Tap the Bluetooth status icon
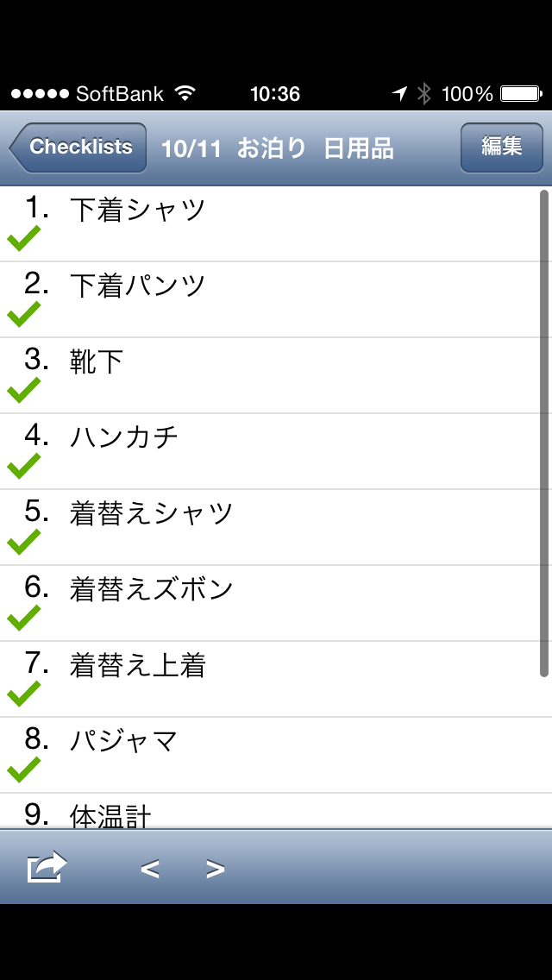 click(x=423, y=93)
